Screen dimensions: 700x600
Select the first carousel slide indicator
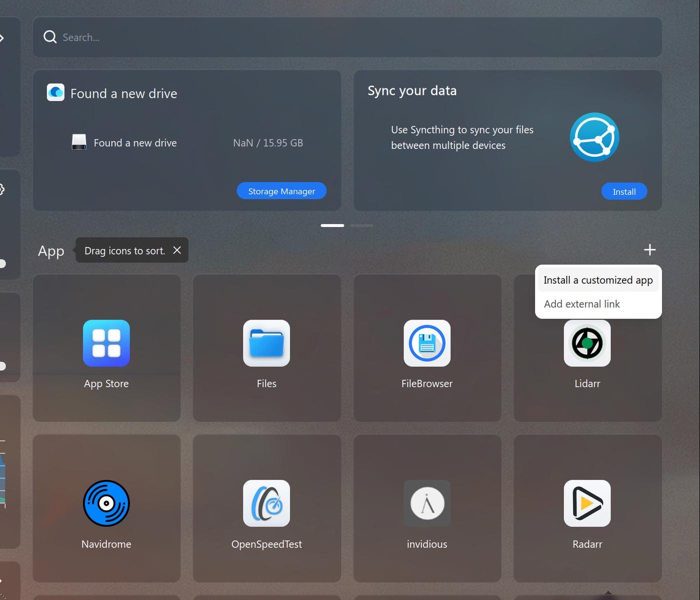pos(332,225)
